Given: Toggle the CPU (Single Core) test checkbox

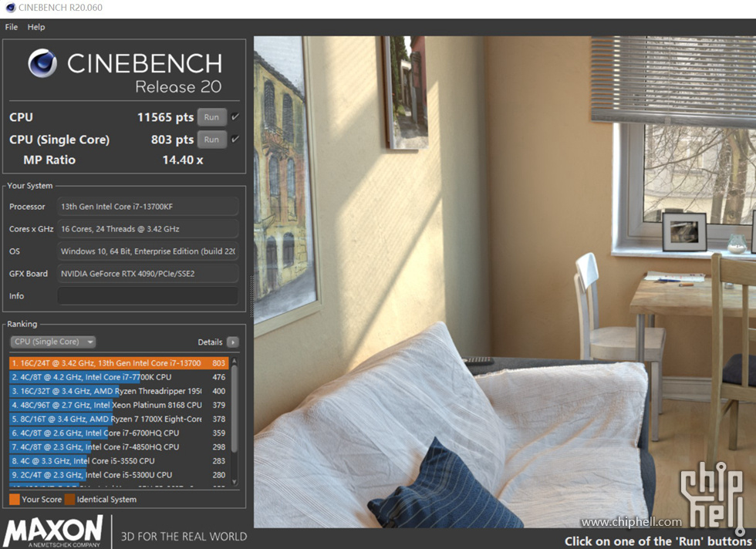Looking at the screenshot, I should coord(235,140).
